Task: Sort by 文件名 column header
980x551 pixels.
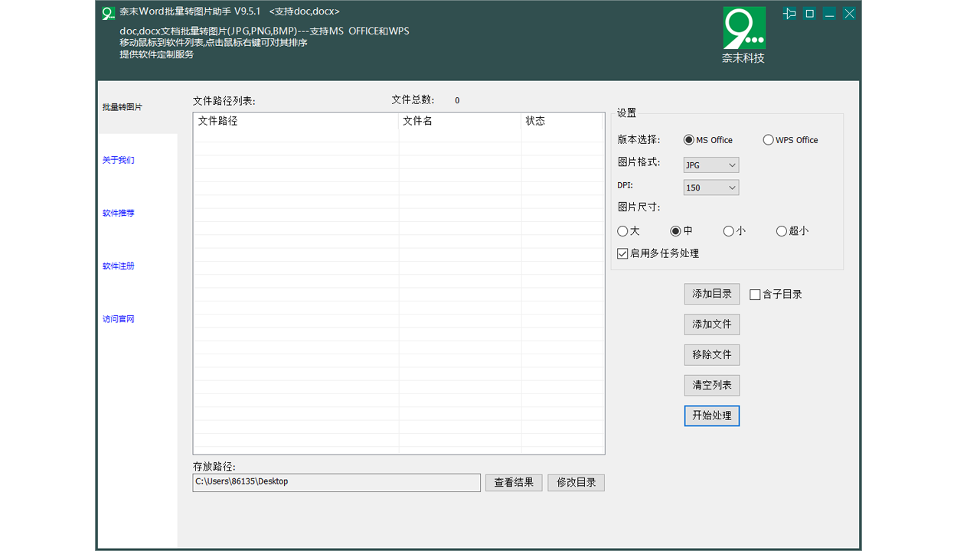Action: point(460,121)
